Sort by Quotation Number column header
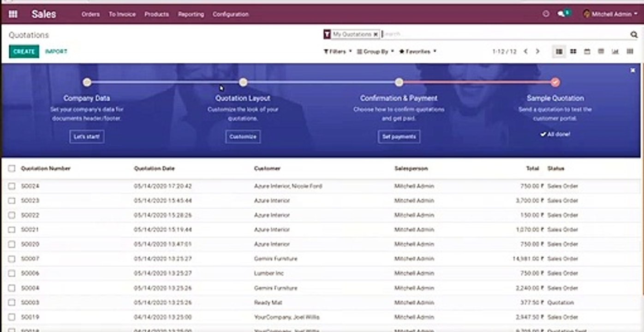Screen dimensions: 644x332 tap(46, 169)
